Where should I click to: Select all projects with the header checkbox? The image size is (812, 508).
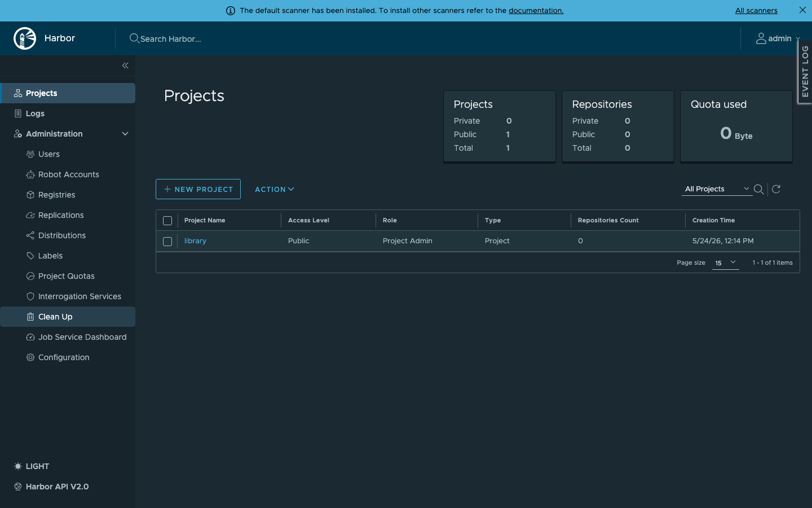tap(167, 221)
